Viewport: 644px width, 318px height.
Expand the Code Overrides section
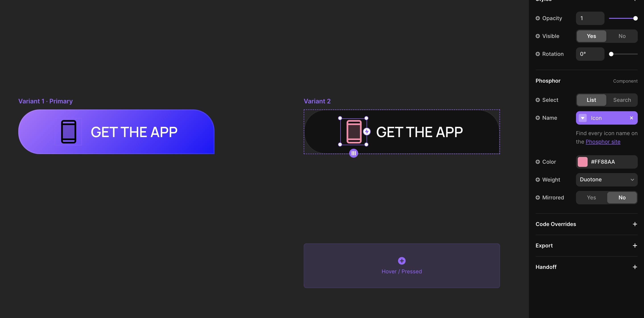tap(635, 224)
